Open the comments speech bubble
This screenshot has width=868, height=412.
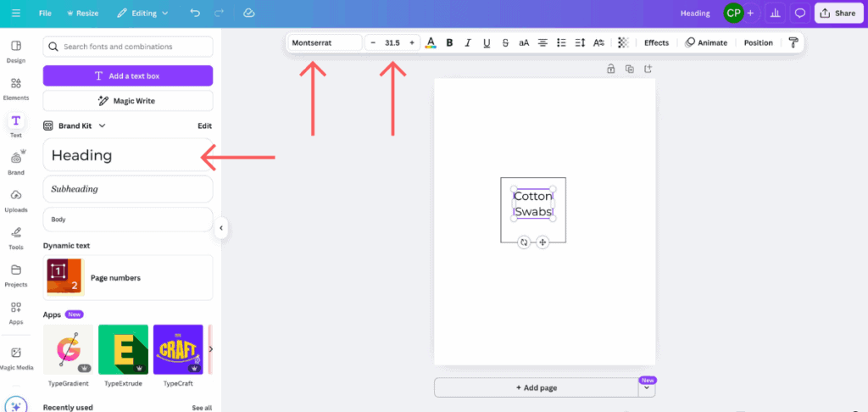[x=800, y=14]
